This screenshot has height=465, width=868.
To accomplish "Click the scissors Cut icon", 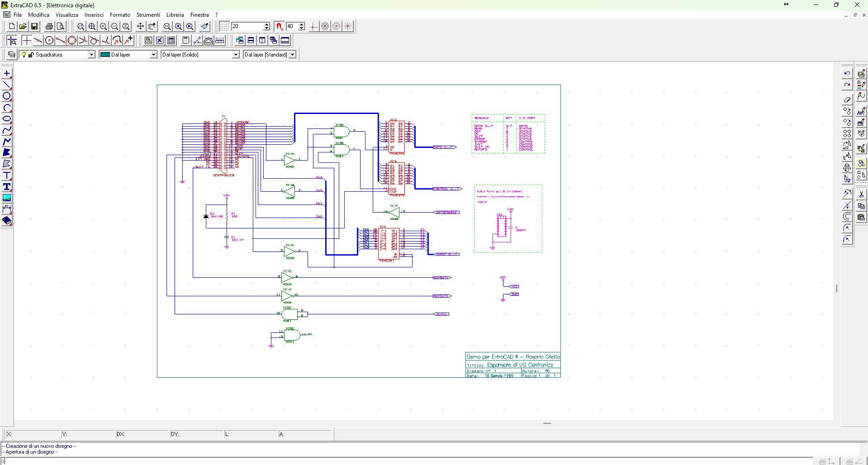I will (x=861, y=195).
